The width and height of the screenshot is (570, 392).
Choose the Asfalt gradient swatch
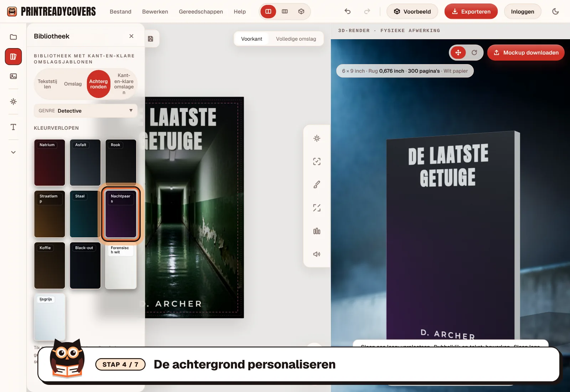pyautogui.click(x=85, y=163)
